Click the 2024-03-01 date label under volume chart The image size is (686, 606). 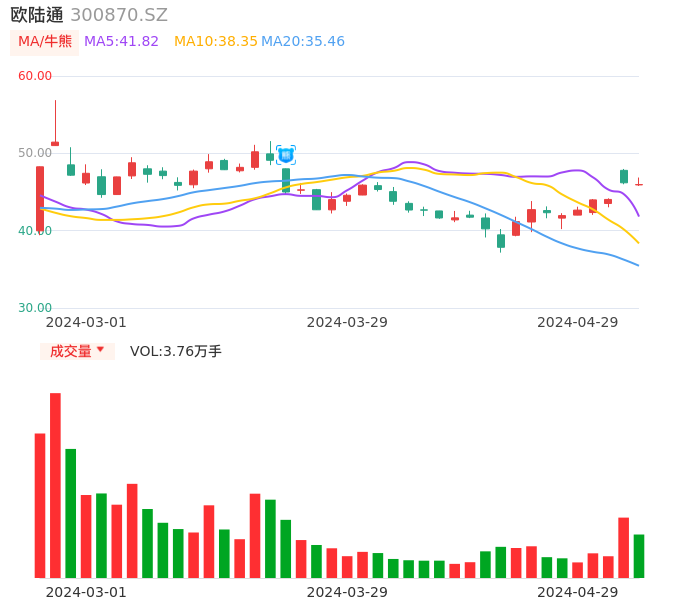pyautogui.click(x=86, y=592)
